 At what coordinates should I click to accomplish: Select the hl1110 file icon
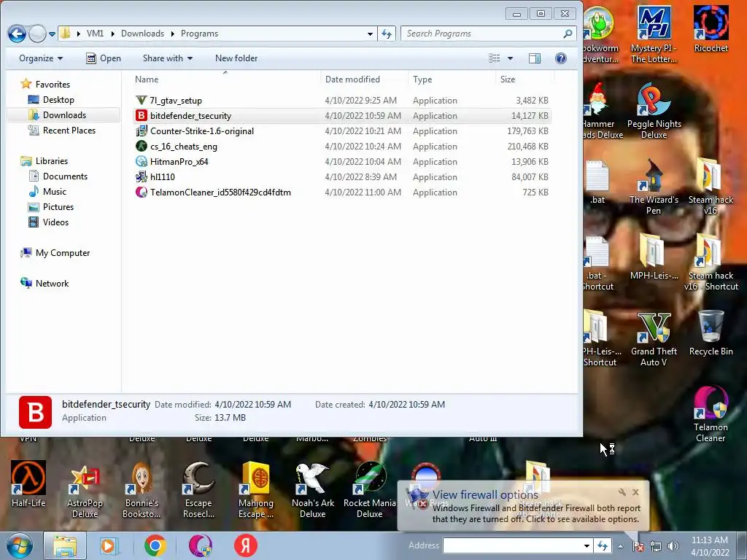141,176
